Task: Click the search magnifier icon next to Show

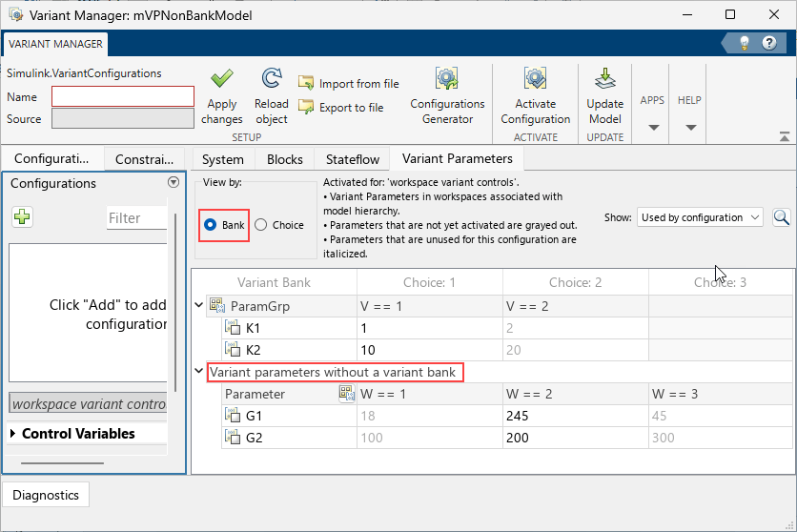Action: (x=781, y=217)
